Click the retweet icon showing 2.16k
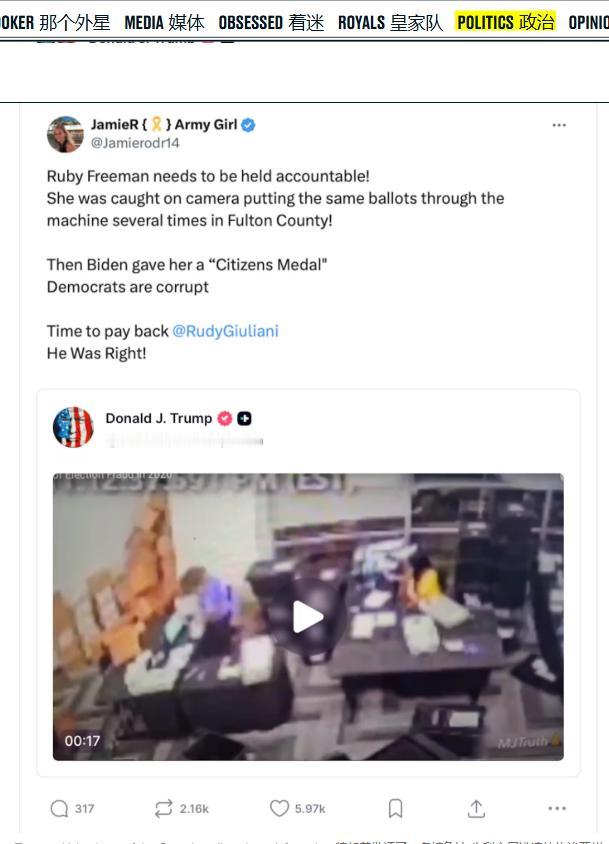This screenshot has height=844, width=609. point(164,808)
